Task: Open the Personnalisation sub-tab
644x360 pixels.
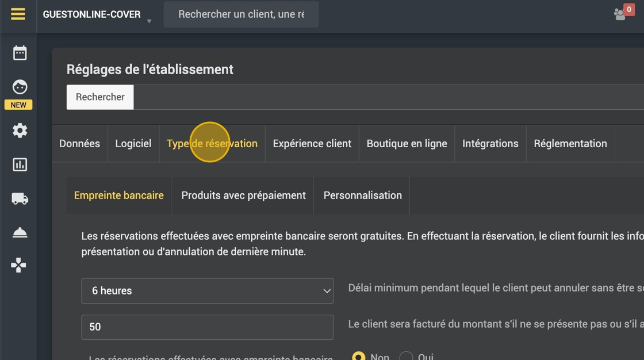Action: [x=363, y=195]
